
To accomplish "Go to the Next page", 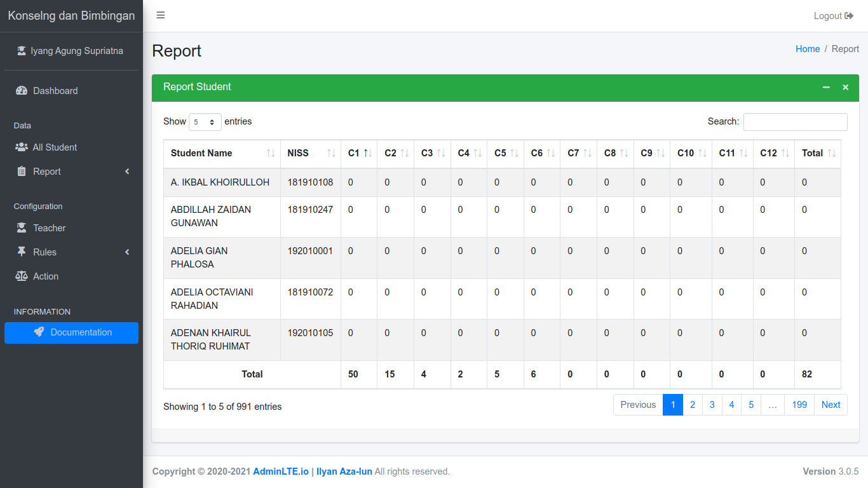I will click(831, 405).
